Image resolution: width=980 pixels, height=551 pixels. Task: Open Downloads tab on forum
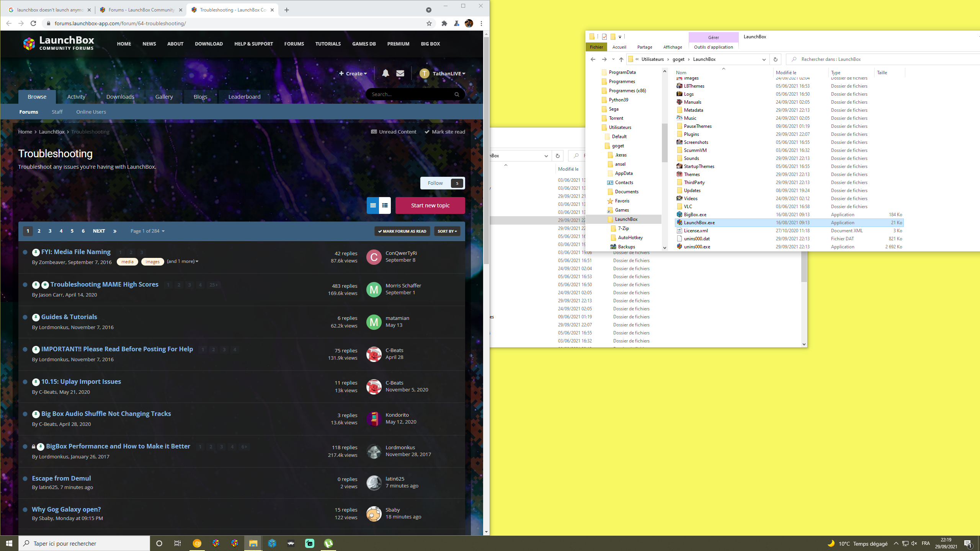(120, 97)
